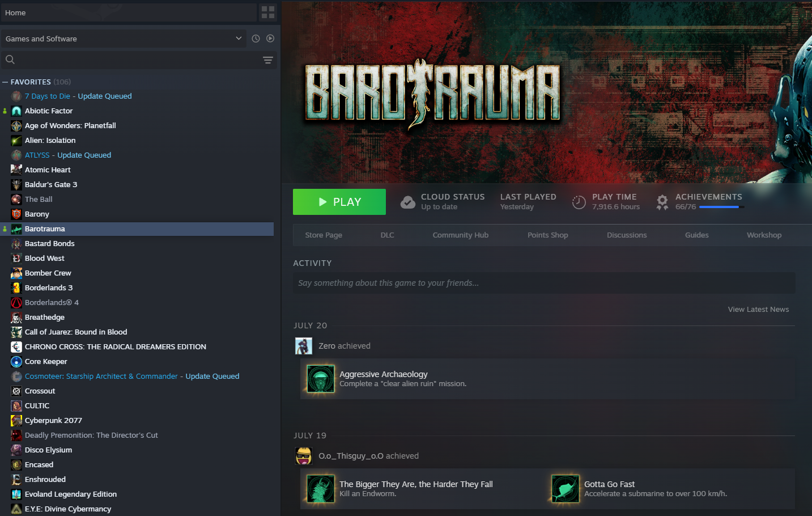Screen dimensions: 812x516
Task: Select Age of Wonders: Planetfall
Action: tap(70, 126)
